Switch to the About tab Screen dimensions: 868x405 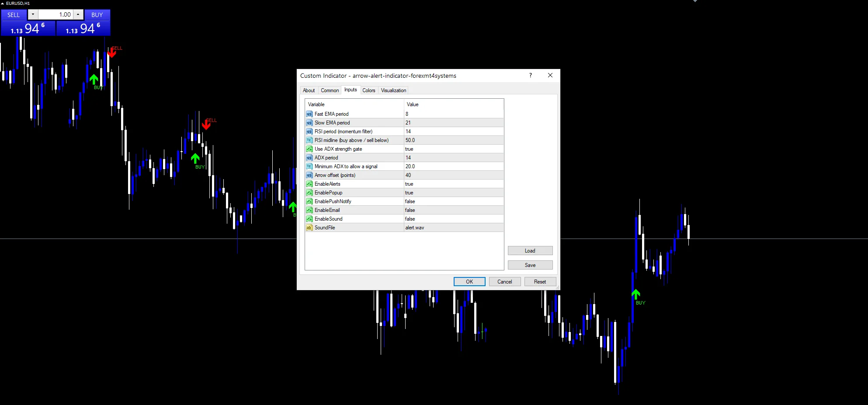pyautogui.click(x=309, y=90)
